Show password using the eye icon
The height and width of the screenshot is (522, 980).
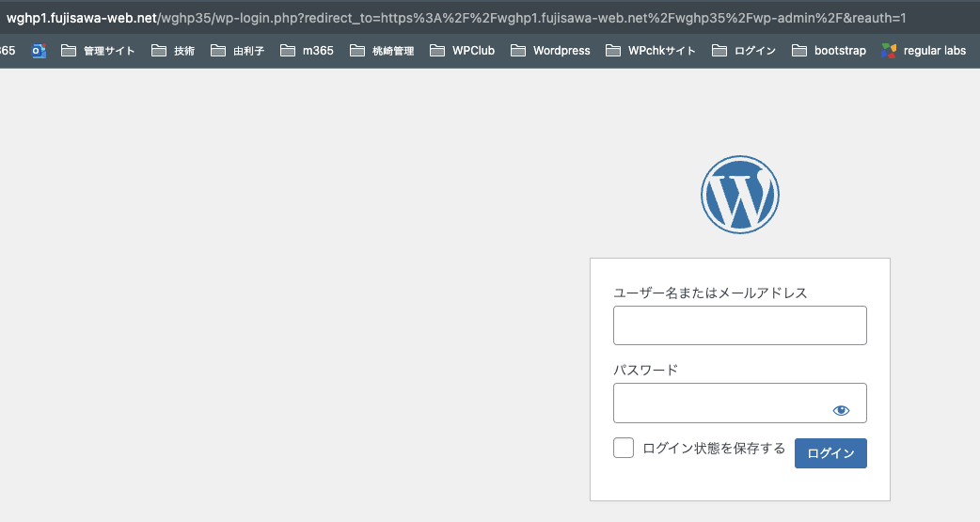click(841, 410)
